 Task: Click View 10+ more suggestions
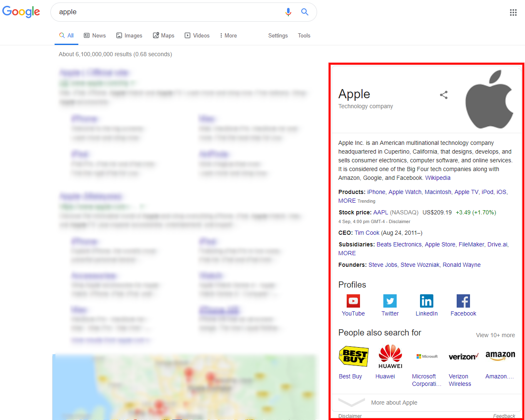tap(495, 335)
